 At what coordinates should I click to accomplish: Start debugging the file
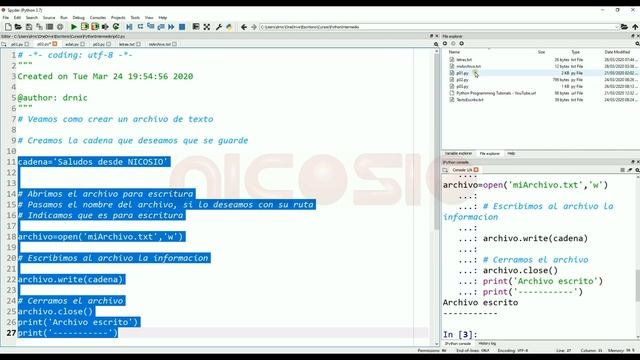click(129, 27)
